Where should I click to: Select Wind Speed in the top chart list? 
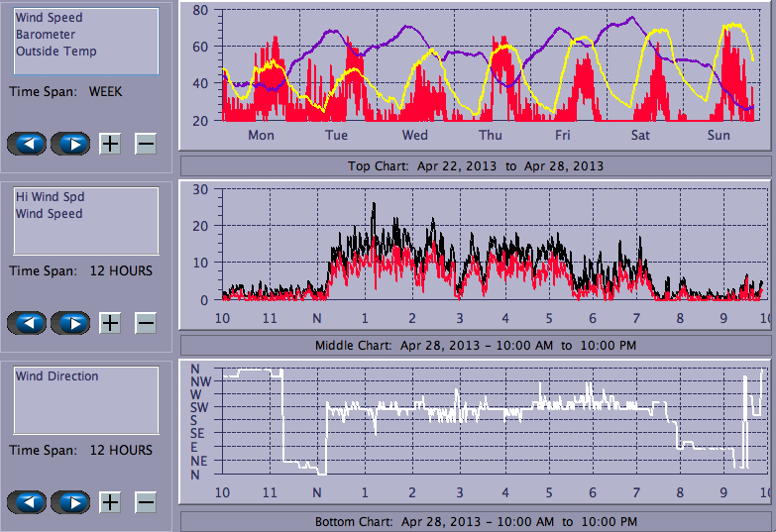(50, 18)
